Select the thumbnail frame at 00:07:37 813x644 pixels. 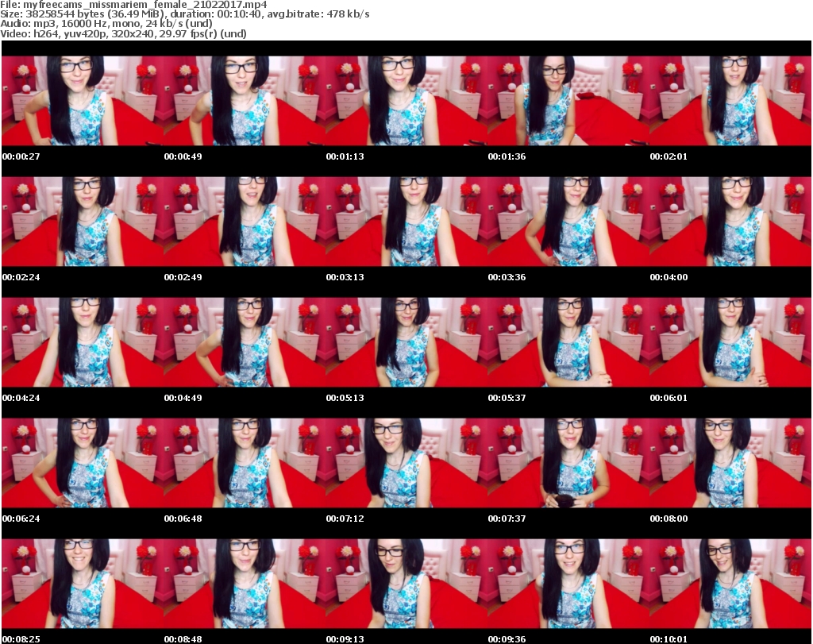pos(568,463)
